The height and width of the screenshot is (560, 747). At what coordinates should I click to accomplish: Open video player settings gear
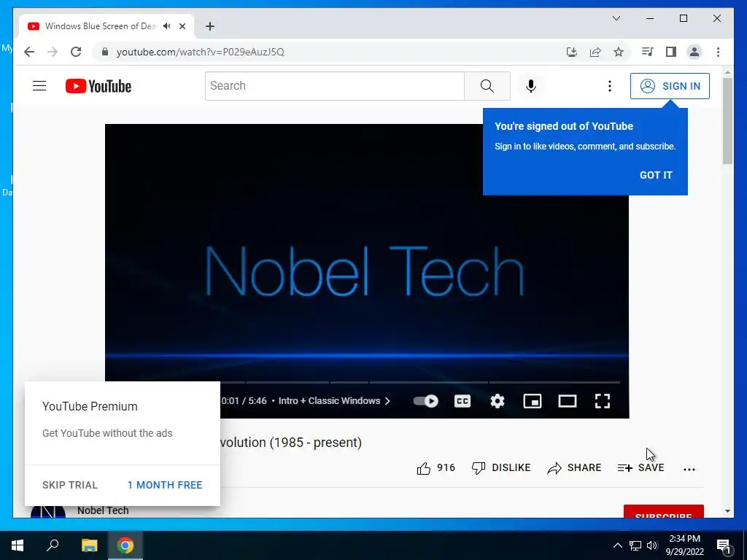[x=498, y=401]
